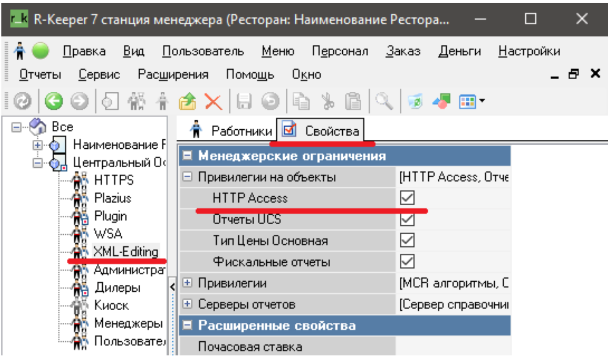
Task: Click the green status circle icon
Action: coord(40,51)
